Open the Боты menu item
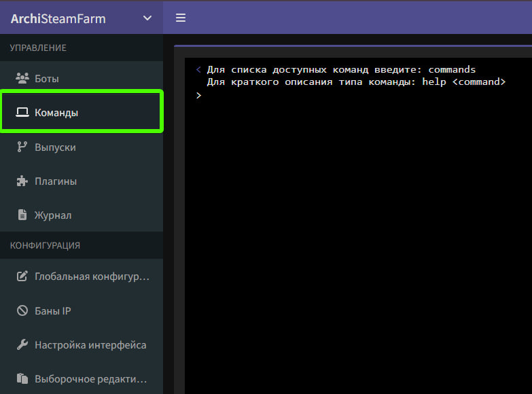The width and height of the screenshot is (532, 394). [47, 78]
